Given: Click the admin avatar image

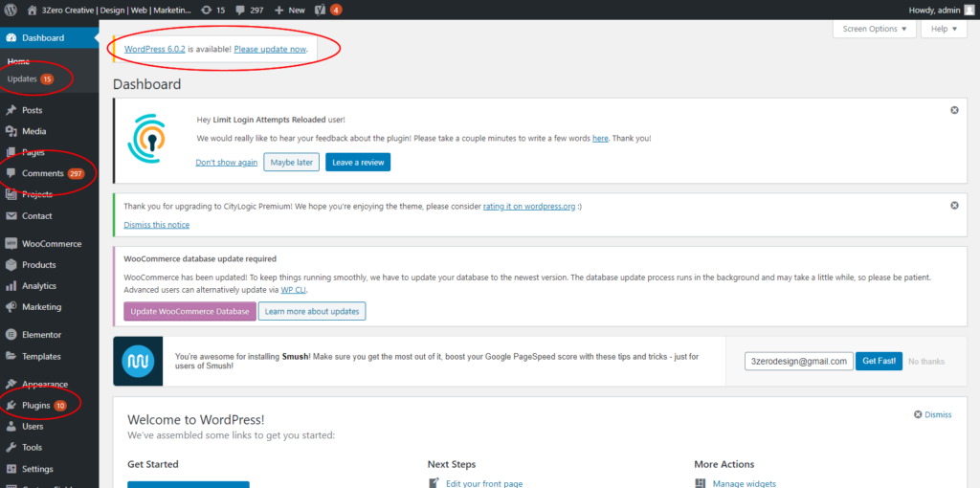Looking at the screenshot, I should point(969,10).
